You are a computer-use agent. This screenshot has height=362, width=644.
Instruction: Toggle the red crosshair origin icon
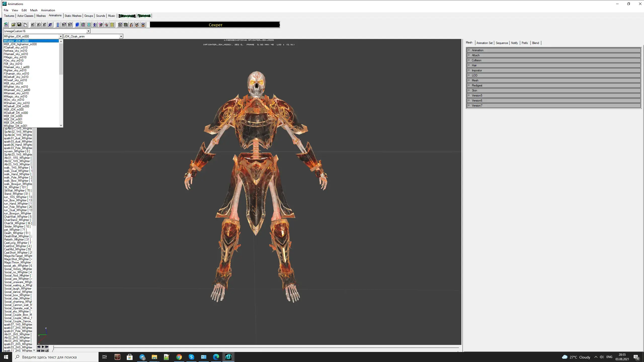click(x=106, y=25)
